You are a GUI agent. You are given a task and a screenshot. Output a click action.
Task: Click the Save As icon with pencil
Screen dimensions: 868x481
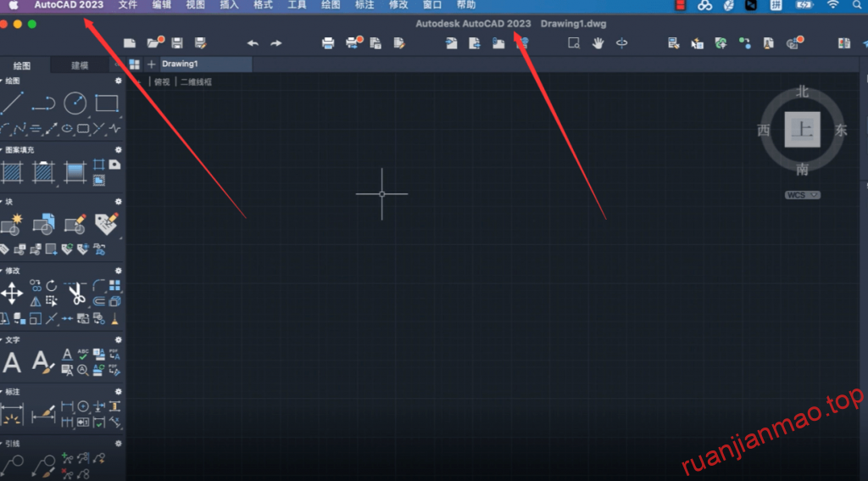point(201,43)
